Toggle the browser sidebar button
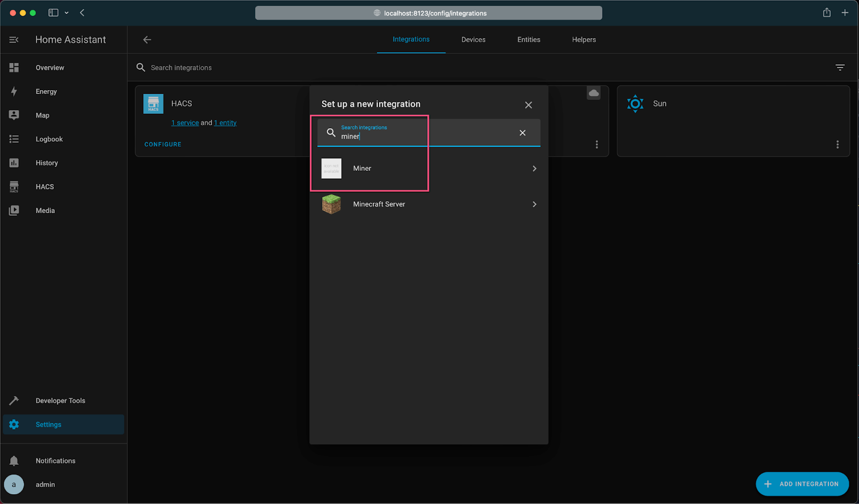 click(53, 13)
